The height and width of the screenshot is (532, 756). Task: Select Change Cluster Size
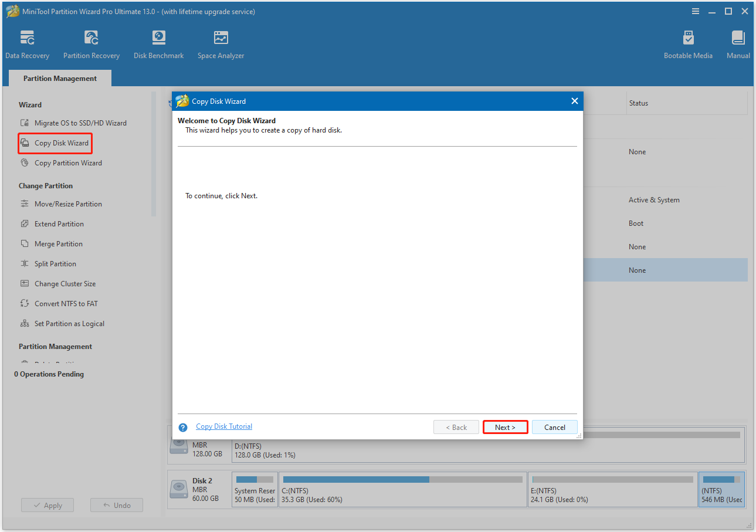pyautogui.click(x=65, y=283)
